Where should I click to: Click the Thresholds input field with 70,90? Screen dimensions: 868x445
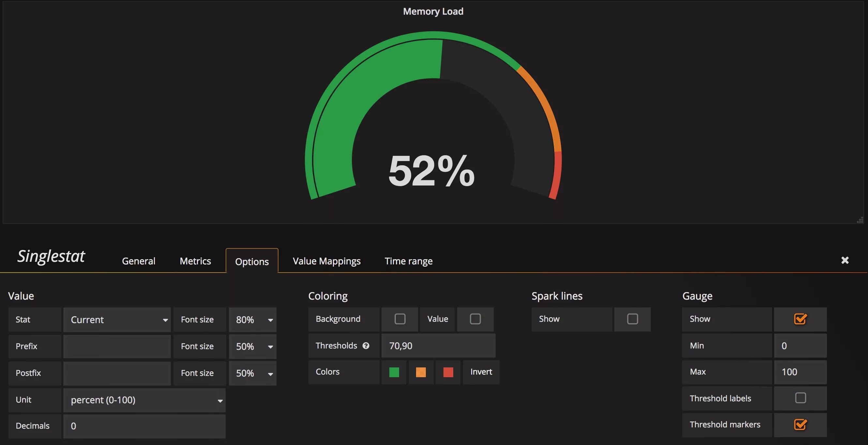438,346
